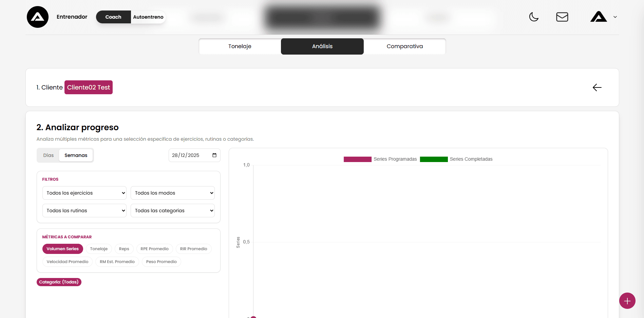Open messages via the envelope icon
644x318 pixels.
coord(562,17)
